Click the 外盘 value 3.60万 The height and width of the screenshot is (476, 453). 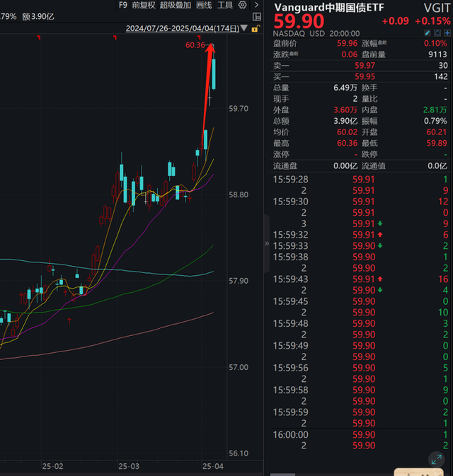[345, 110]
